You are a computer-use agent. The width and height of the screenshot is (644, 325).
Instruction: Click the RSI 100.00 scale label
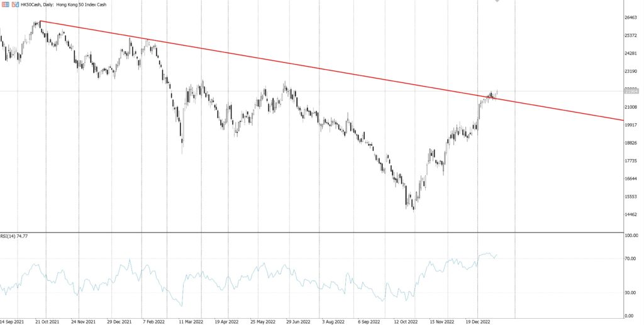point(630,236)
